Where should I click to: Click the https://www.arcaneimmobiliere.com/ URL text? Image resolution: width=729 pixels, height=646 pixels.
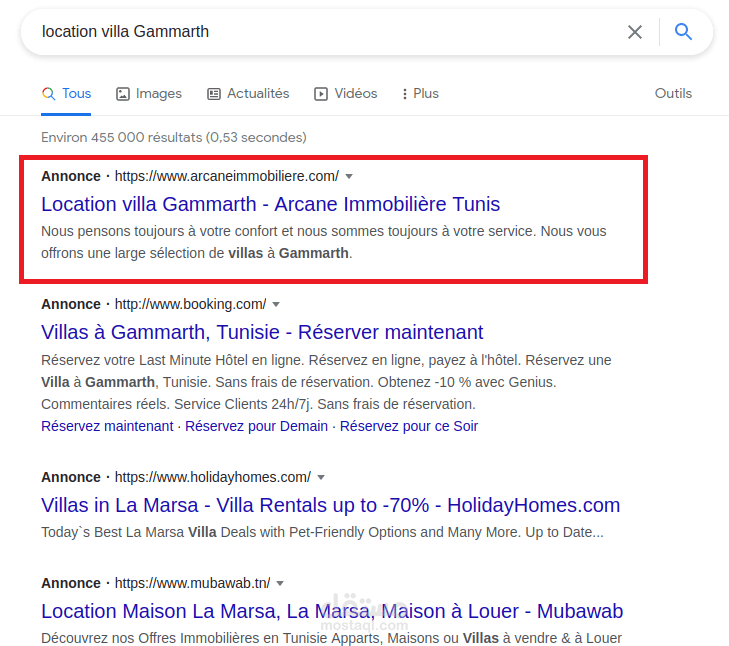tap(227, 176)
